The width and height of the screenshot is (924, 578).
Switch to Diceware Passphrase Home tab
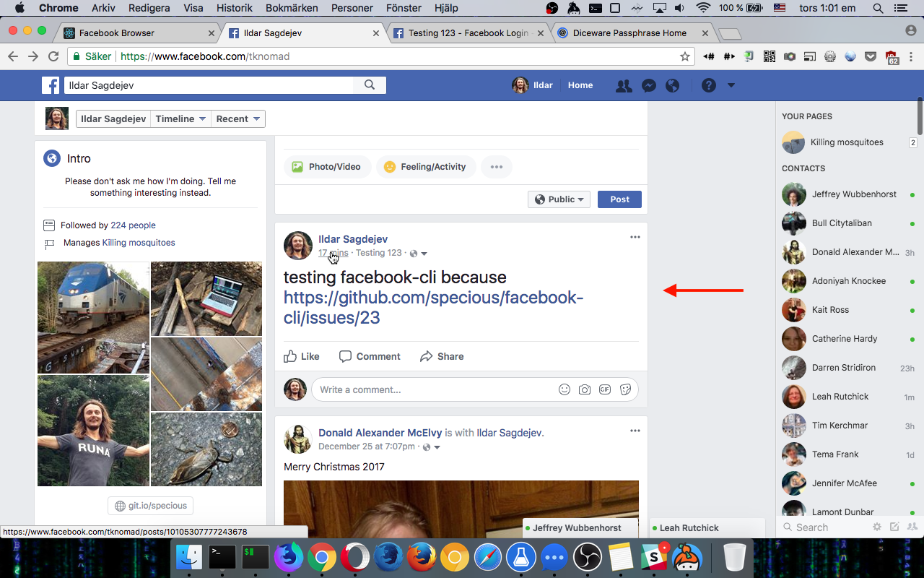pos(634,33)
